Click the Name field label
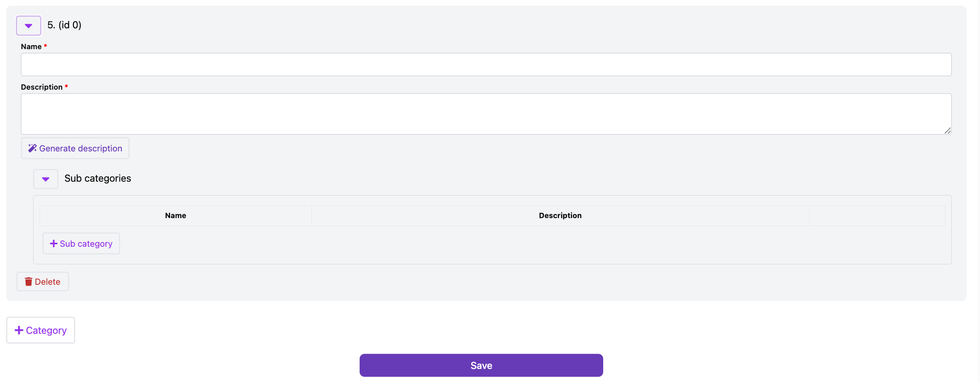Image resolution: width=980 pixels, height=383 pixels. pyautogui.click(x=31, y=47)
